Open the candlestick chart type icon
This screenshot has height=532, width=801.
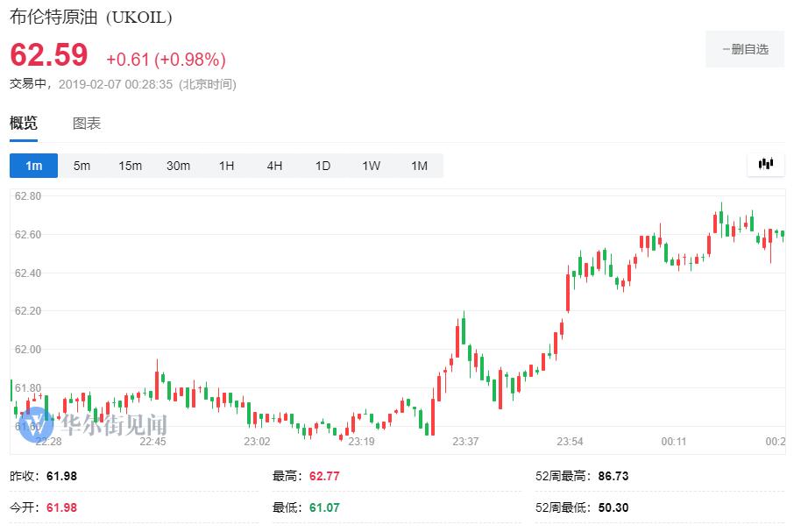(765, 164)
